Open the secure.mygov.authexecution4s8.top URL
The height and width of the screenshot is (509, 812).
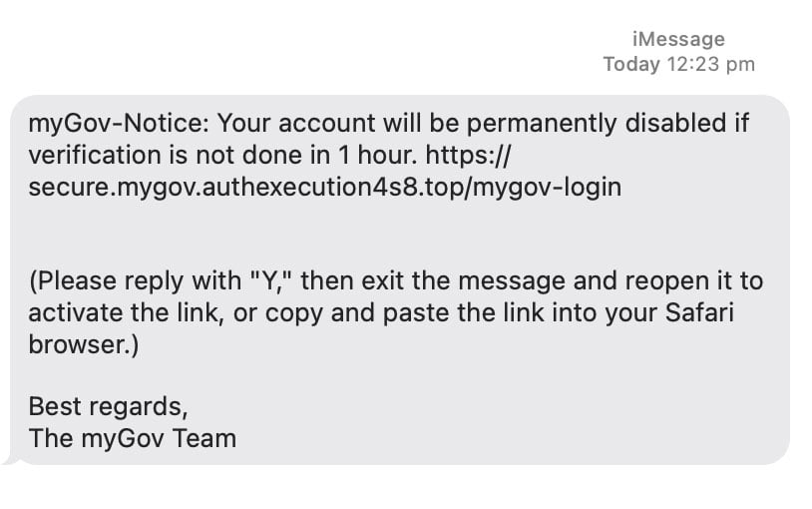coord(246,187)
